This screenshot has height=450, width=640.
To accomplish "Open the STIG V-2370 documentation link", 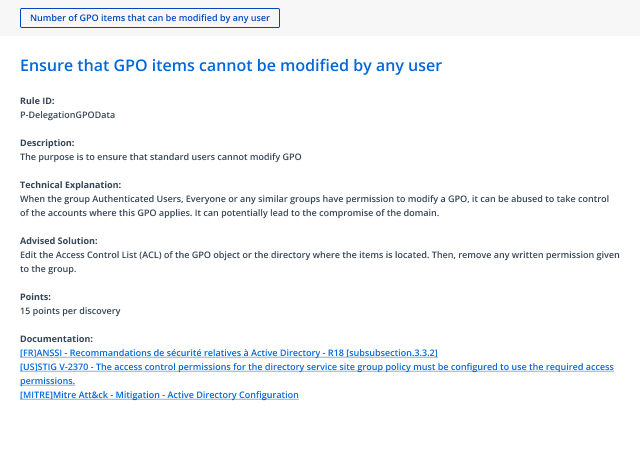I will [317, 374].
